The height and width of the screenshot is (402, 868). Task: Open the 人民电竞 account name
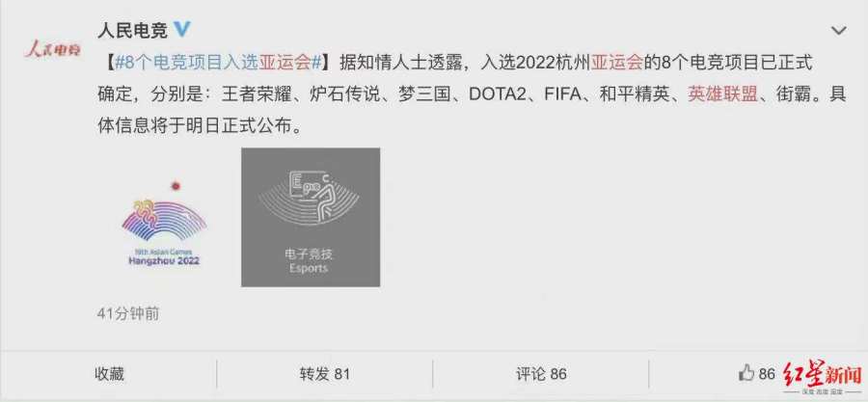pos(132,30)
